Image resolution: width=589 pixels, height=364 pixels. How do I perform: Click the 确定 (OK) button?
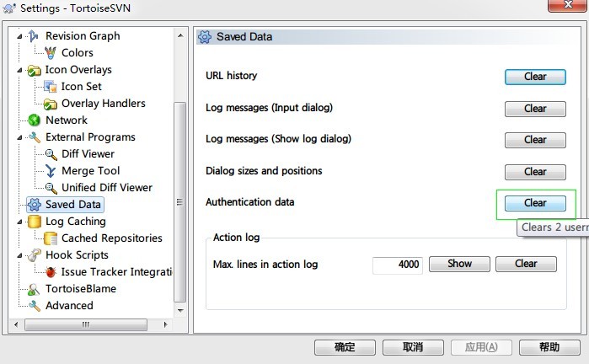tap(345, 347)
